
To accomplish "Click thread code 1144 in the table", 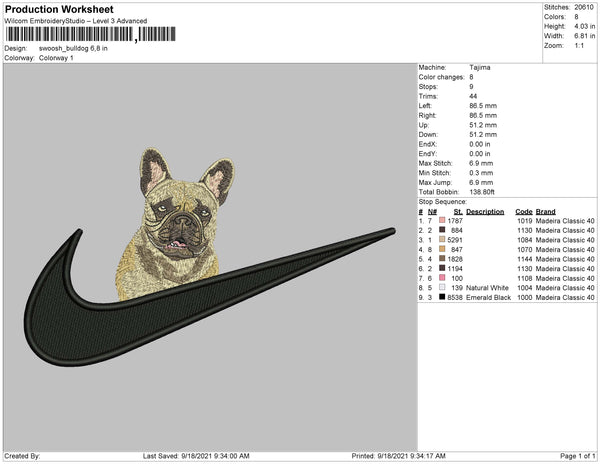I will pos(525,259).
